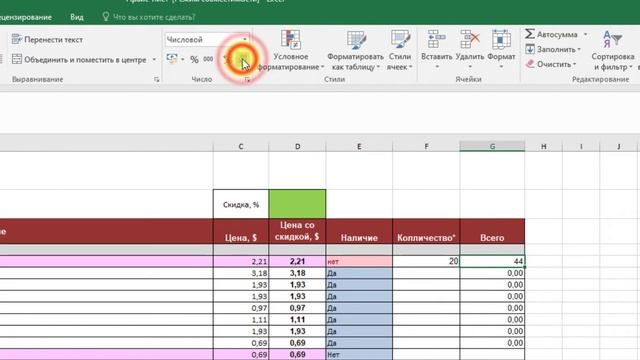Select the 'Да' cell in the 1,11 row

click(x=359, y=320)
